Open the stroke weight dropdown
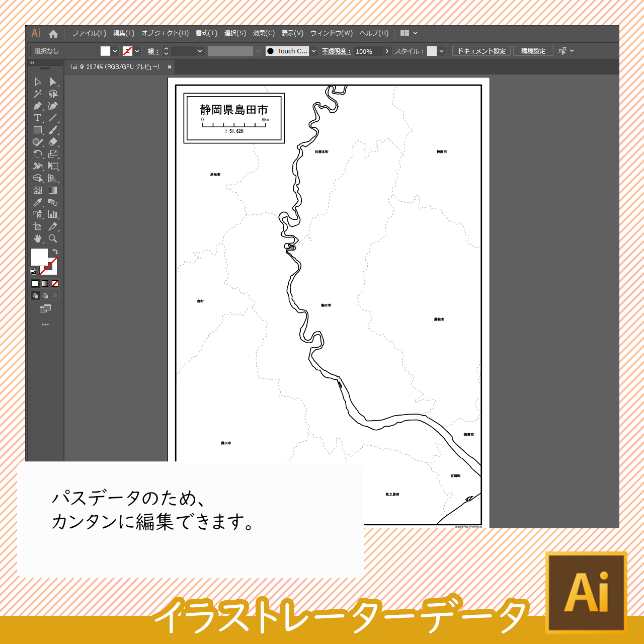Image resolution: width=644 pixels, height=644 pixels. pyautogui.click(x=200, y=51)
